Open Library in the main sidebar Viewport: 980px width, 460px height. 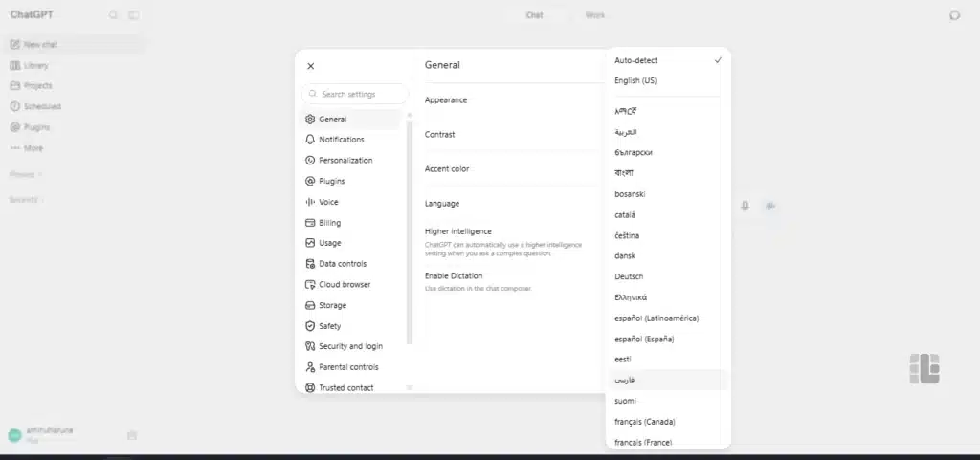(x=75, y=66)
